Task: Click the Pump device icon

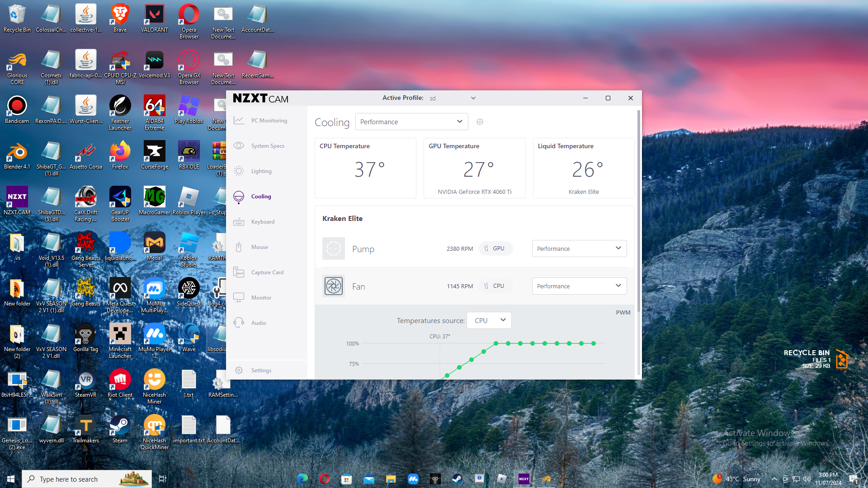Action: point(334,249)
